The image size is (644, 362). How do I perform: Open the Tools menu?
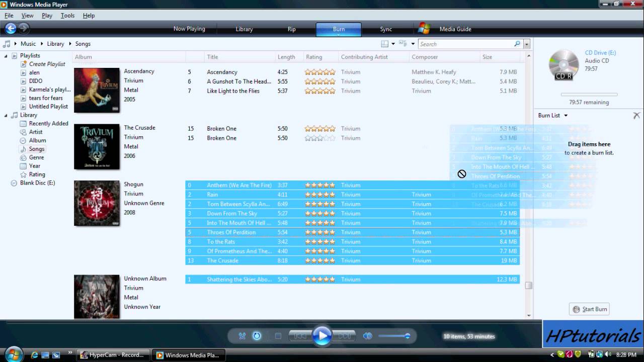pyautogui.click(x=67, y=16)
